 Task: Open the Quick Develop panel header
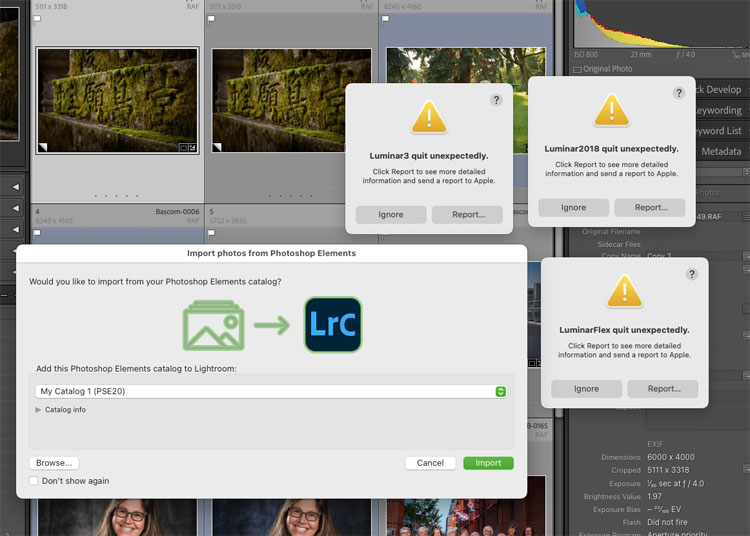coord(718,89)
